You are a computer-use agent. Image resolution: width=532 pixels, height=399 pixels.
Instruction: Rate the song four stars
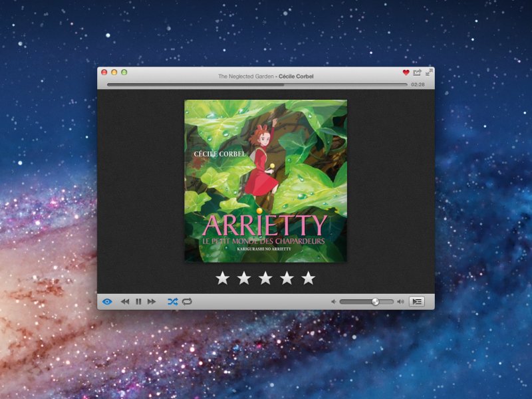(287, 278)
